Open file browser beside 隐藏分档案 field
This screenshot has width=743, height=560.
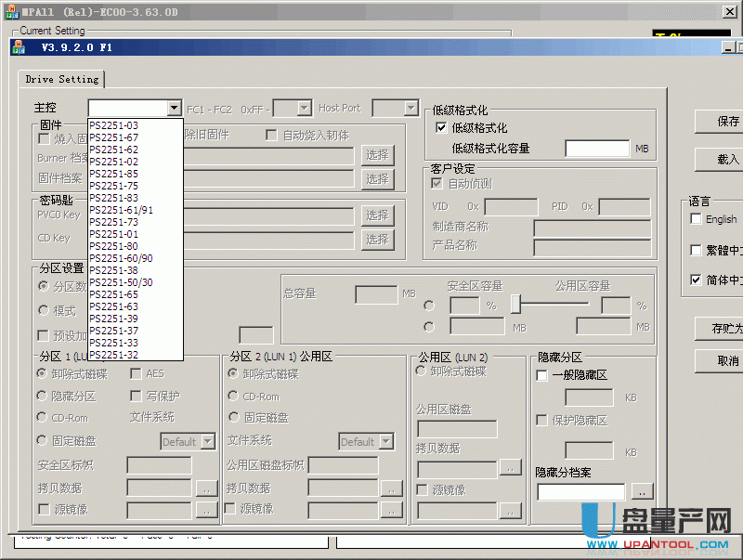click(x=643, y=491)
